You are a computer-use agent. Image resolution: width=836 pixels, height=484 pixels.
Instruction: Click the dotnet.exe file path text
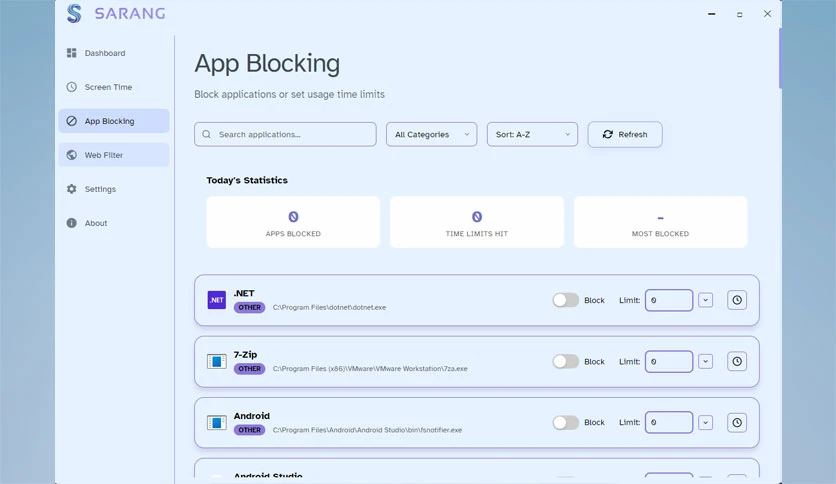(x=329, y=308)
